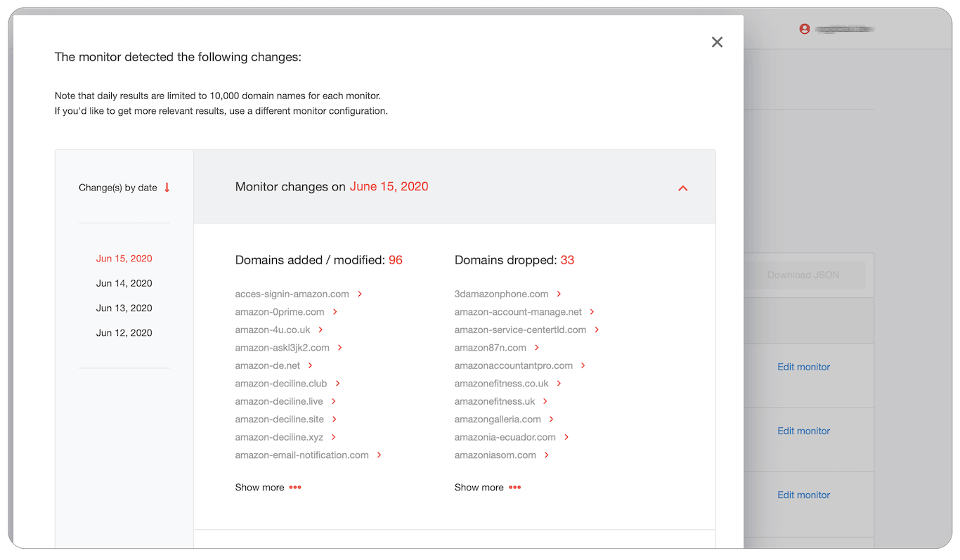Viewport: 960px width, 560px height.
Task: Toggle sort order of Change(s) by date
Action: 167,188
